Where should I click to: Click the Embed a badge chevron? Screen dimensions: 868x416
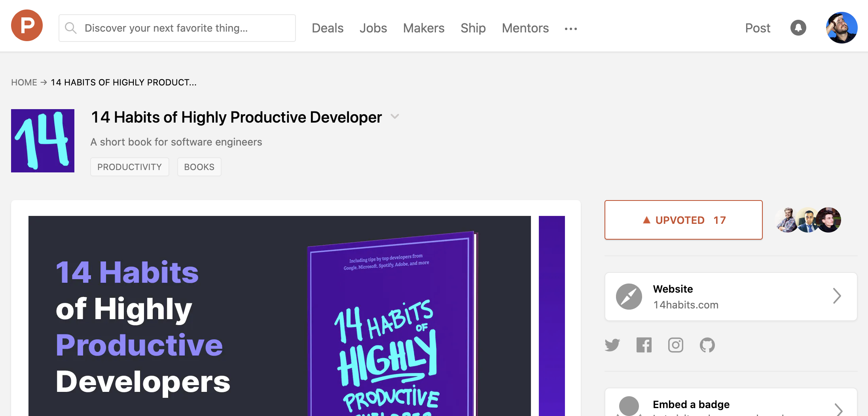click(838, 409)
